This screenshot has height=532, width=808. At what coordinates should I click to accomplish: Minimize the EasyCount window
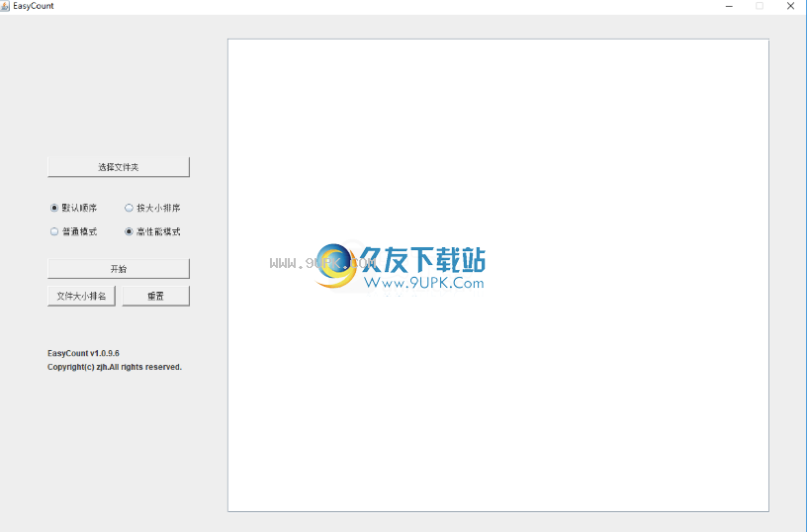pos(729,6)
